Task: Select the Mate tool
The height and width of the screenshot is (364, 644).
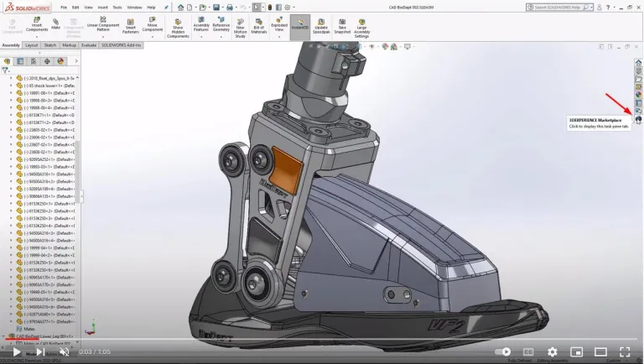Action: 55,23
